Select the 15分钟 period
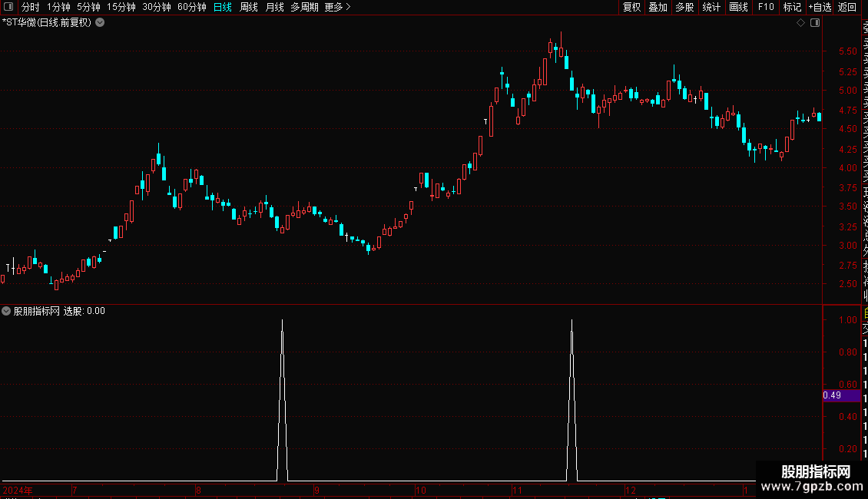This screenshot has width=868, height=499. [121, 7]
